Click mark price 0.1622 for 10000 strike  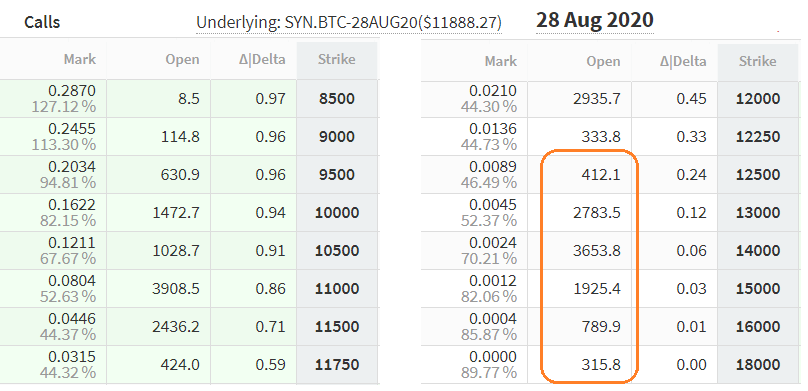coord(72,205)
